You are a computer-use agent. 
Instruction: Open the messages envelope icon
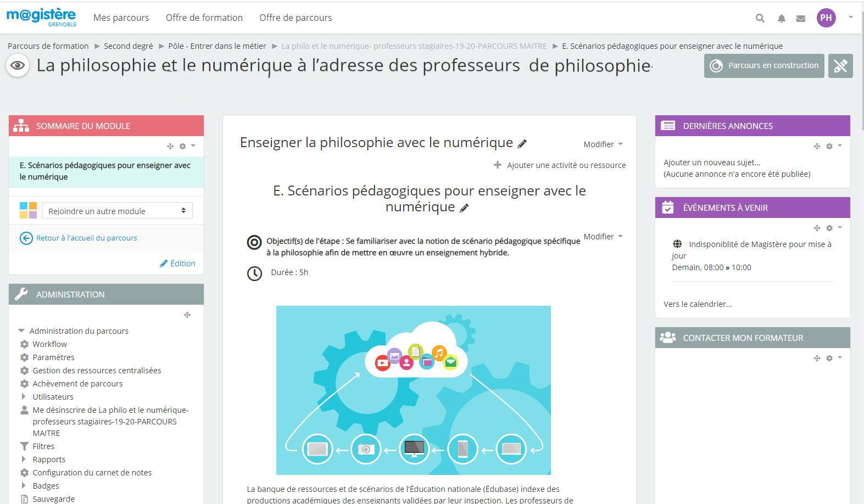point(801,18)
